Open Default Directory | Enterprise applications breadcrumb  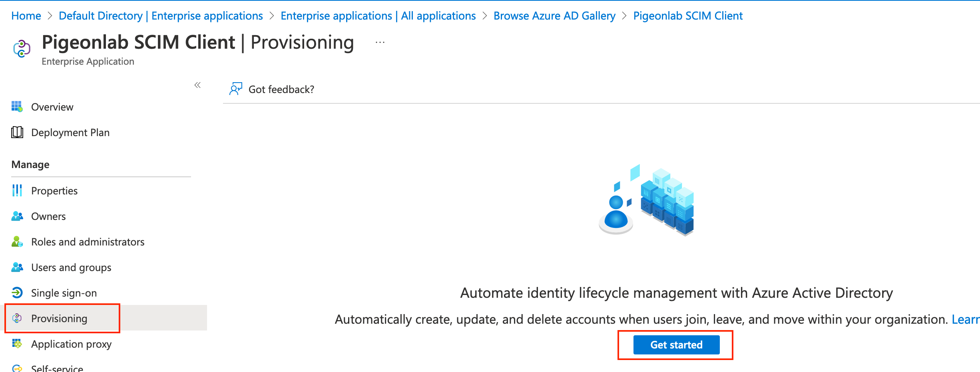click(161, 16)
